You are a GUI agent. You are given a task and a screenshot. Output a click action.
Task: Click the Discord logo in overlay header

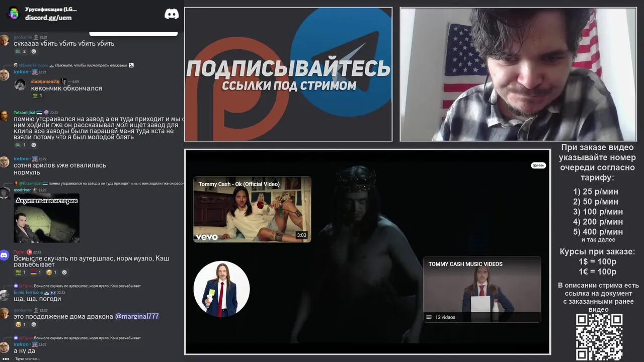point(172,14)
